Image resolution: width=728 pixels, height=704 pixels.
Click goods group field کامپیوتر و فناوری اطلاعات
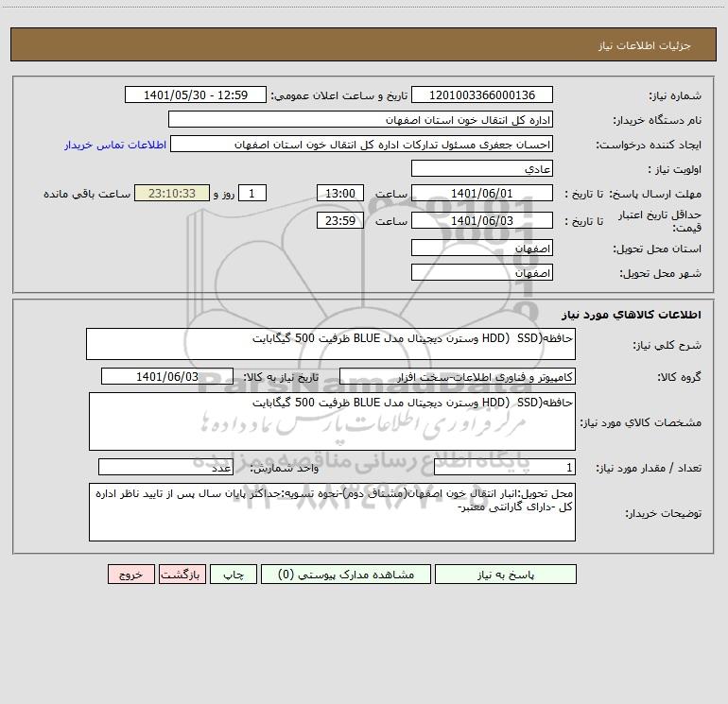pyautogui.click(x=458, y=376)
